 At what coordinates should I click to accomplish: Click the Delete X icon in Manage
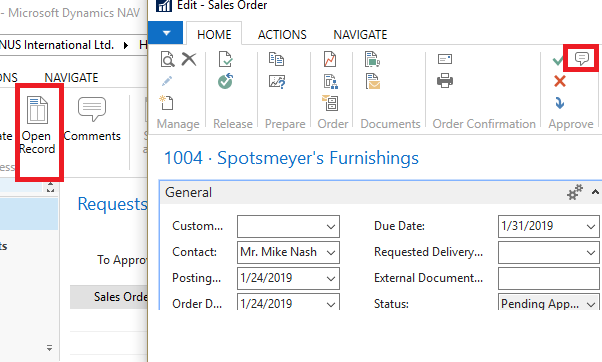(x=189, y=59)
